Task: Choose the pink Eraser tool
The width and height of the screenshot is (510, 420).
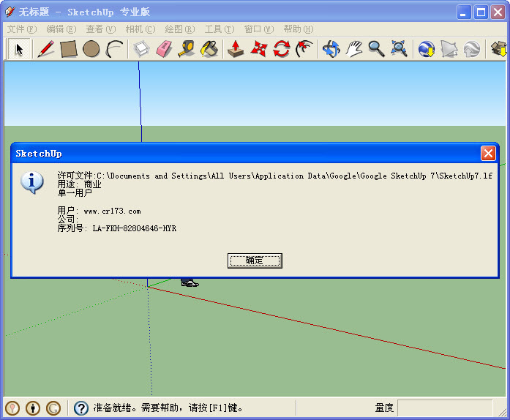Action: point(164,49)
